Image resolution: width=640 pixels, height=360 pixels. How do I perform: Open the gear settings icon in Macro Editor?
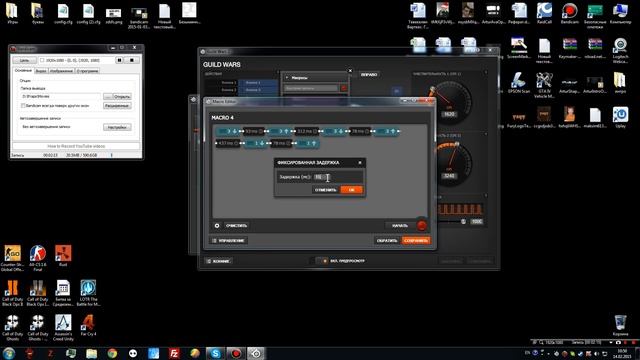pyautogui.click(x=217, y=225)
